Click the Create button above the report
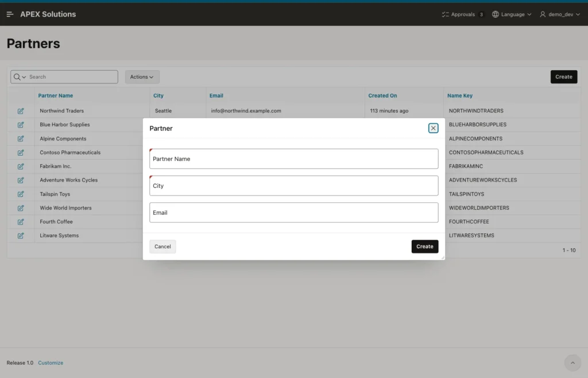This screenshot has width=588, height=378. point(564,77)
